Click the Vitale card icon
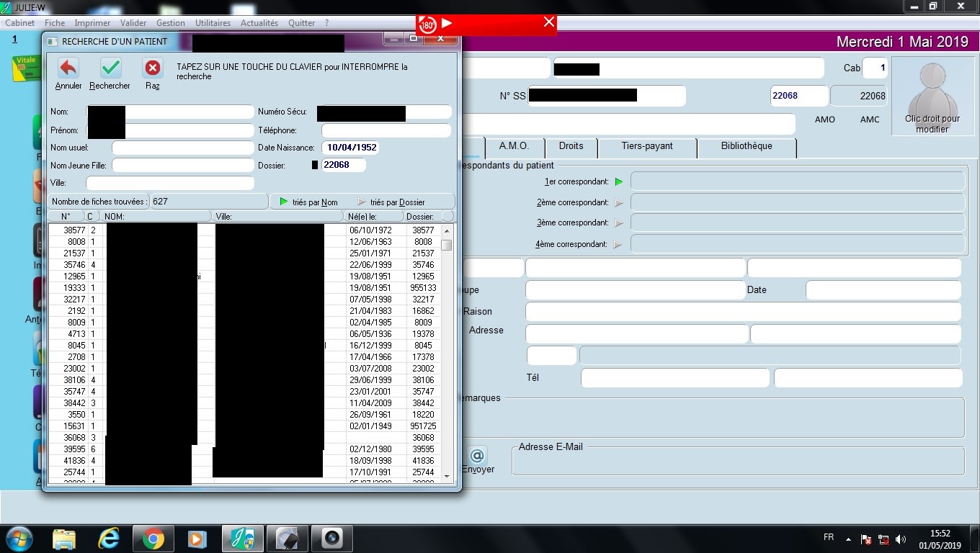The image size is (980, 553). (x=25, y=68)
